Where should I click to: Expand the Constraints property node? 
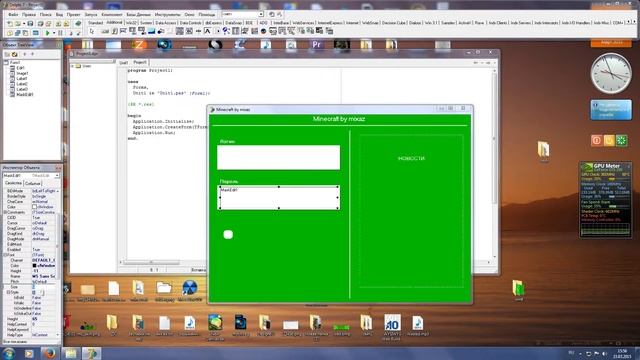coord(5,212)
